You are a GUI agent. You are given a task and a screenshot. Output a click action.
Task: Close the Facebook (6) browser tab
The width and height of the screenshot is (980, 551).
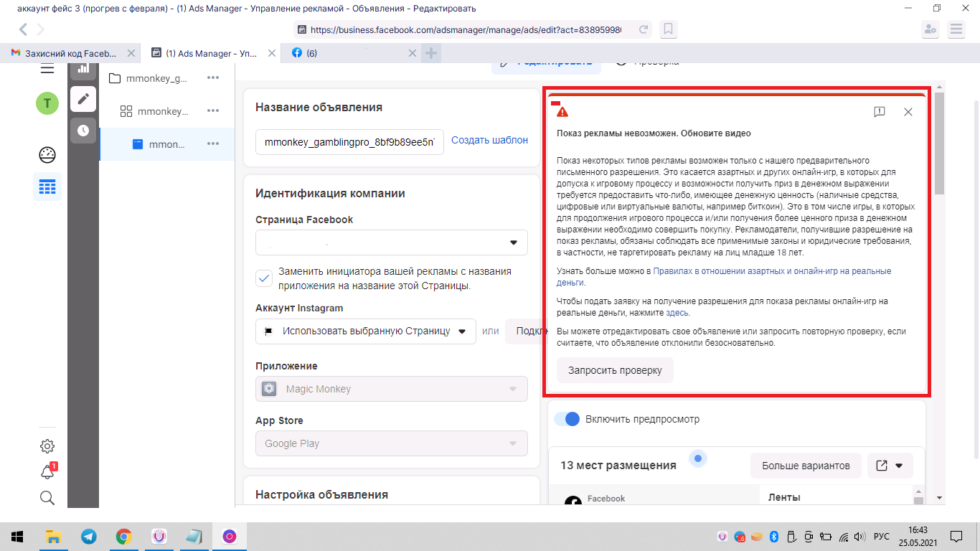pyautogui.click(x=412, y=53)
